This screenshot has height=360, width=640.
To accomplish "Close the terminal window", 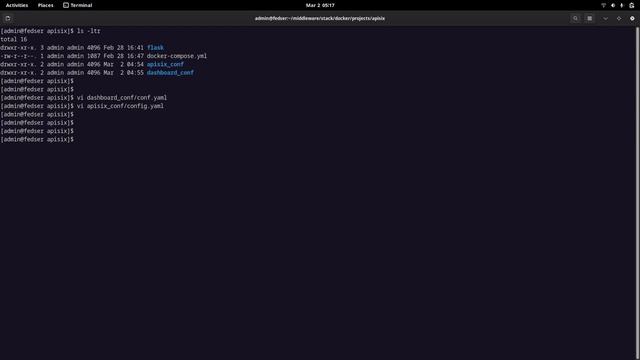I will coord(632,18).
